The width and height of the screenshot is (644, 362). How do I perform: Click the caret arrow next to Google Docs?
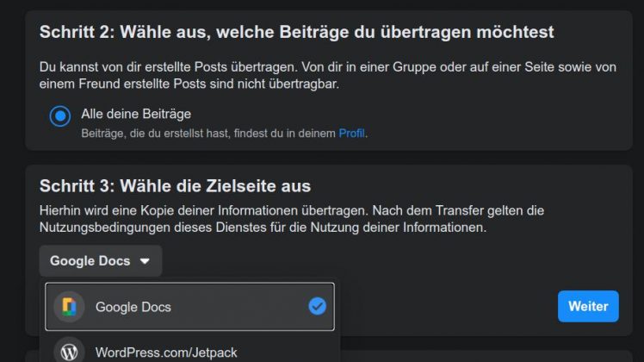[145, 261]
